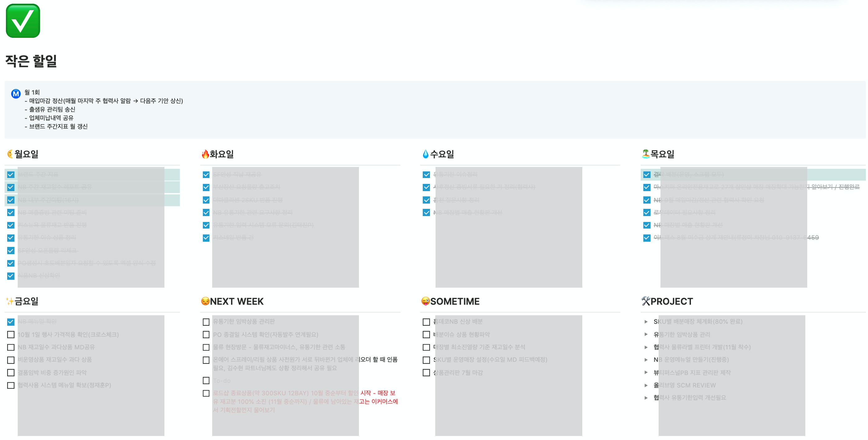Click the blue M callout icon

pyautogui.click(x=16, y=94)
